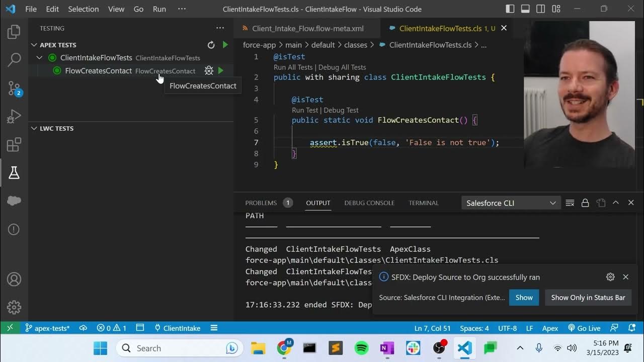The height and width of the screenshot is (362, 644).
Task: Open Salesforce Org Browser cloud icon
Action: coord(14,201)
